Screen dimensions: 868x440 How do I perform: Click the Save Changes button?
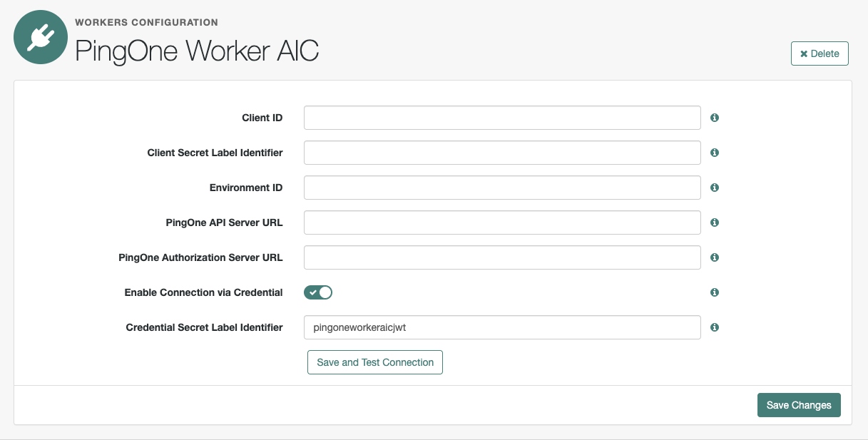799,404
